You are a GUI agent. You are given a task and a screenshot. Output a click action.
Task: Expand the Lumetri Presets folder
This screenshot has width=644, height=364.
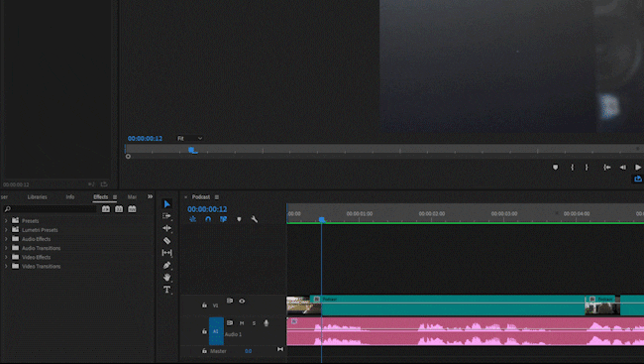(6, 230)
